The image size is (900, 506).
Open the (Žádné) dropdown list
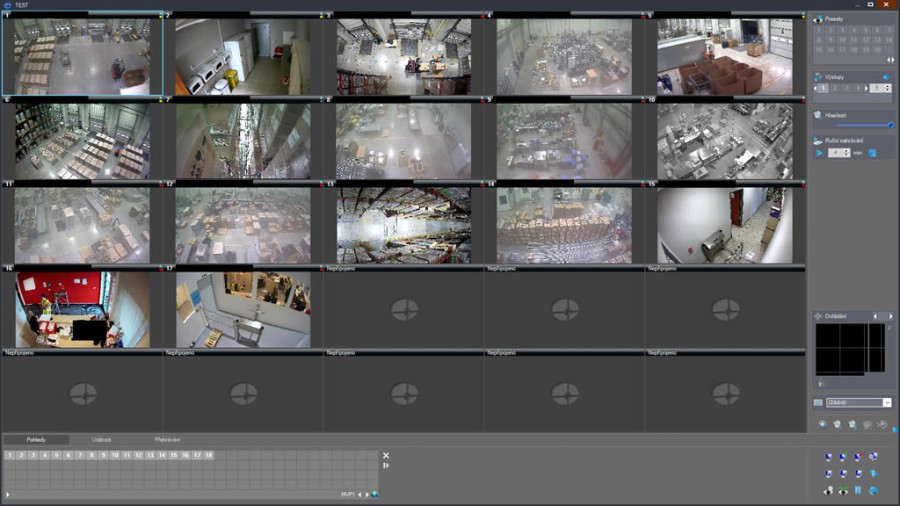(886, 403)
